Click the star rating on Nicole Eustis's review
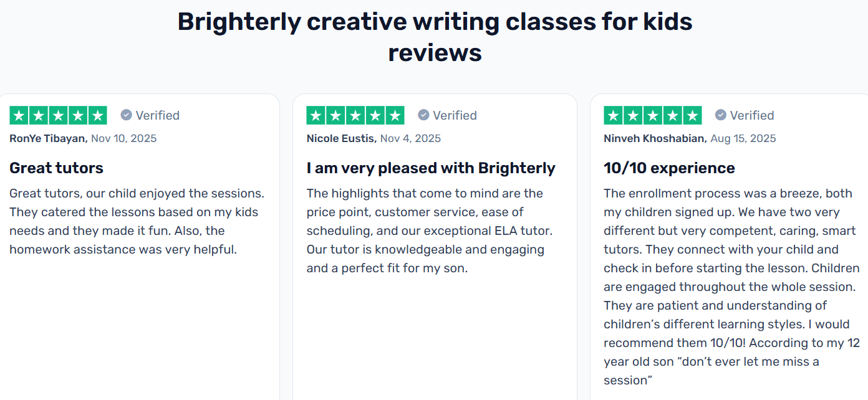The image size is (868, 400). (355, 115)
